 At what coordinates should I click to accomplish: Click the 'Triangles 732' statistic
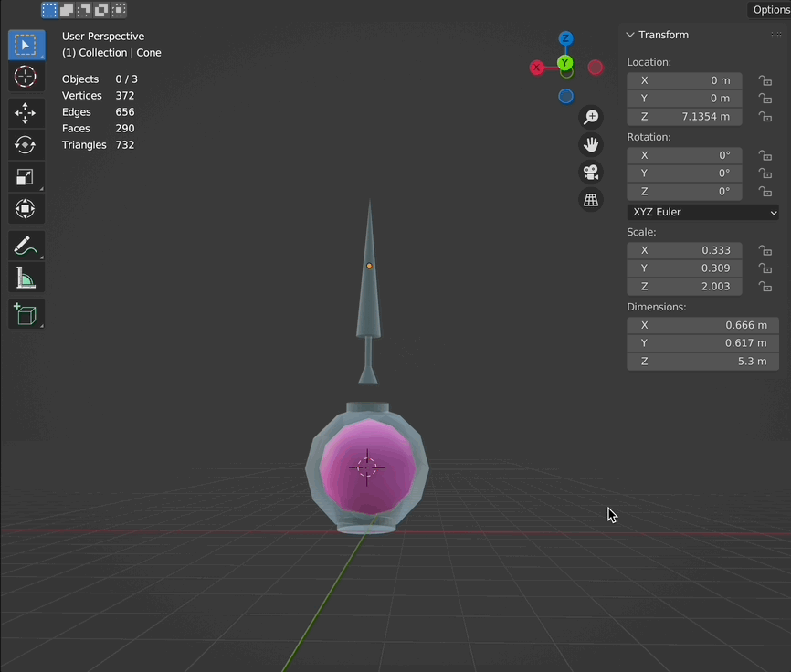point(98,145)
